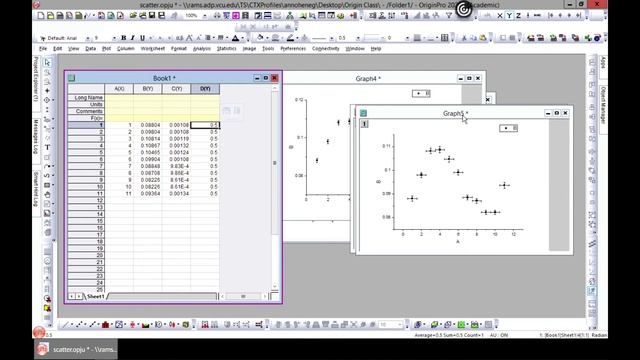This screenshot has height=360, width=640.
Task: Click the pan hand tool
Action: [47, 195]
